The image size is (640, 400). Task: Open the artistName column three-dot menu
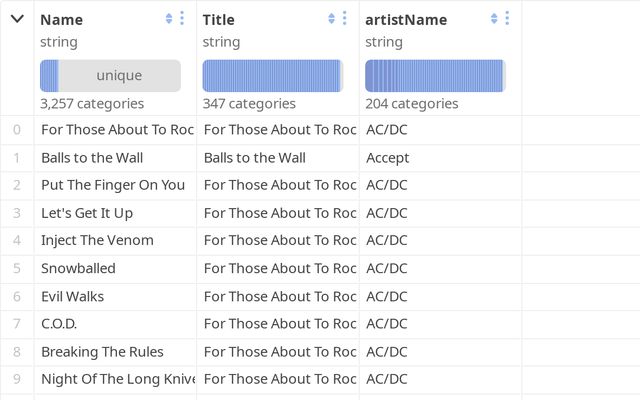pos(507,18)
